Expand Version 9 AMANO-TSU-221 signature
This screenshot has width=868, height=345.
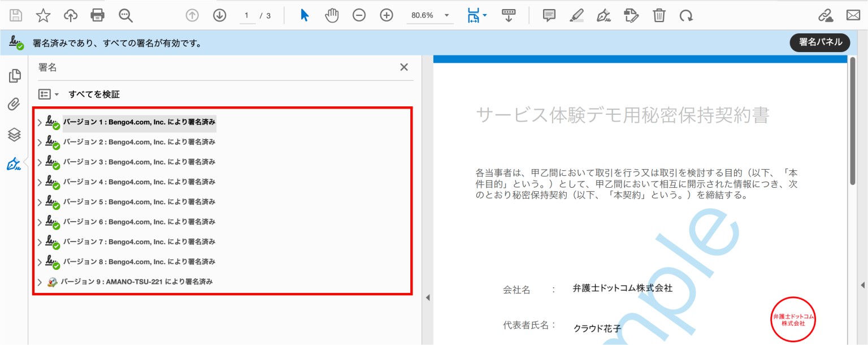tap(39, 281)
